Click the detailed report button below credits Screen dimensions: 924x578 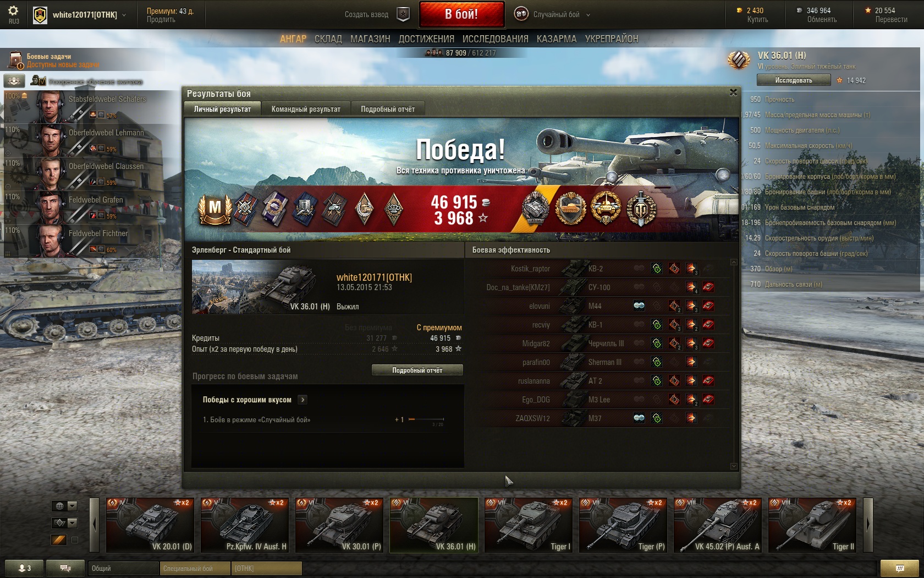(x=417, y=370)
